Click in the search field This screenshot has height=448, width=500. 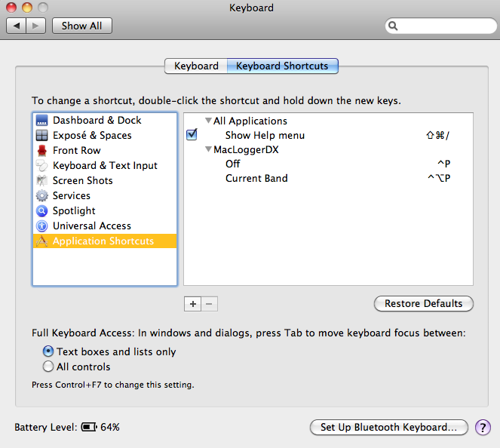click(x=441, y=26)
